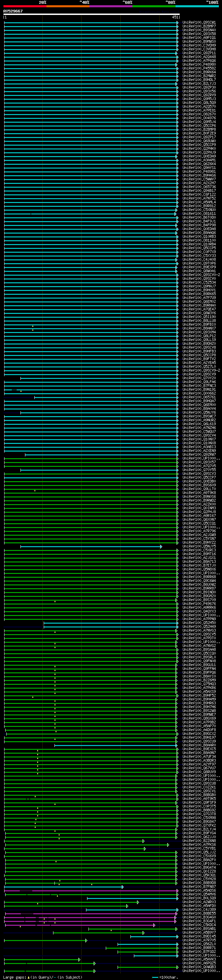
Task: Click the purple ~60% identity legend bar
Action: coord(111,7)
